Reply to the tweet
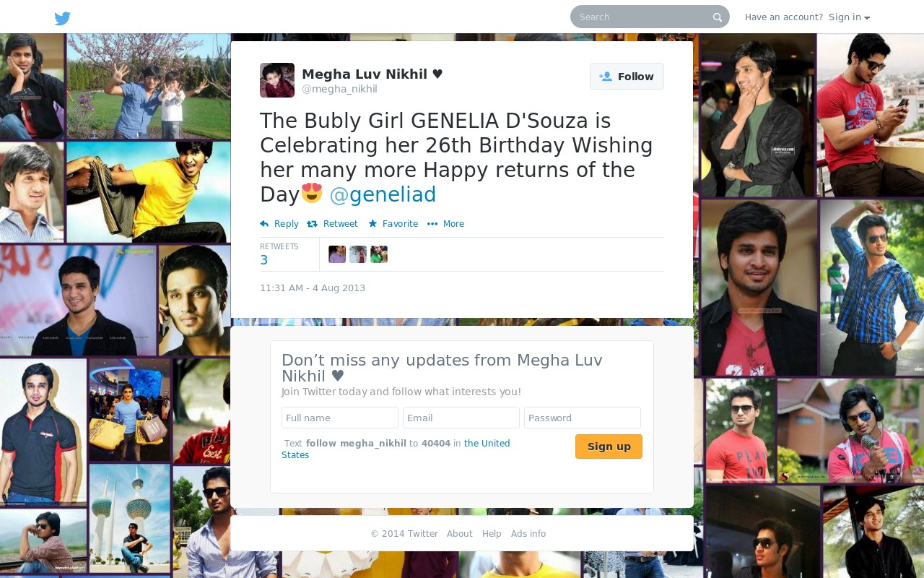 click(279, 224)
